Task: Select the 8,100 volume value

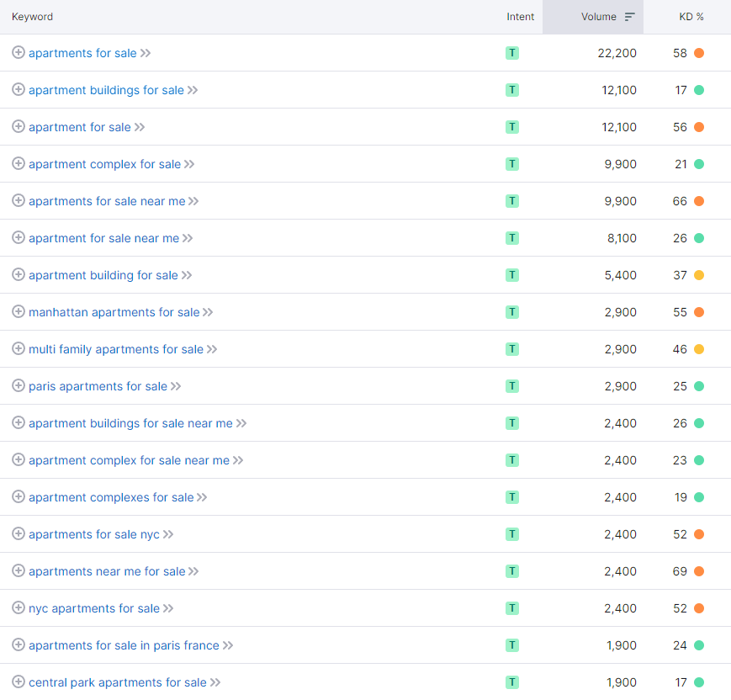Action: [622, 238]
